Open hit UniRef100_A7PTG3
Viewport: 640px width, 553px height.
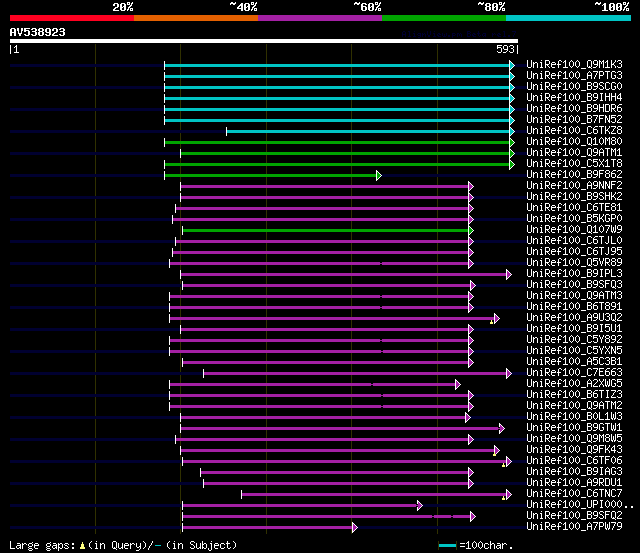pos(574,76)
